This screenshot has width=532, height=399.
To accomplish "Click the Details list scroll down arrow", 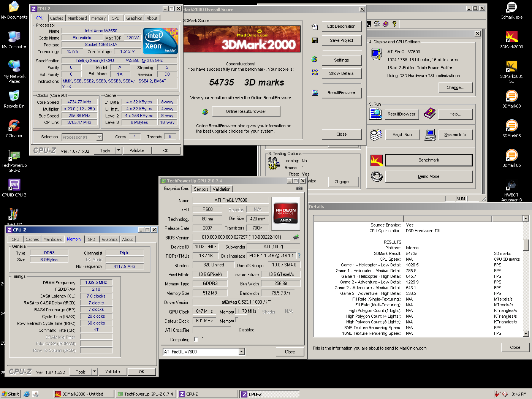I will click(x=526, y=334).
